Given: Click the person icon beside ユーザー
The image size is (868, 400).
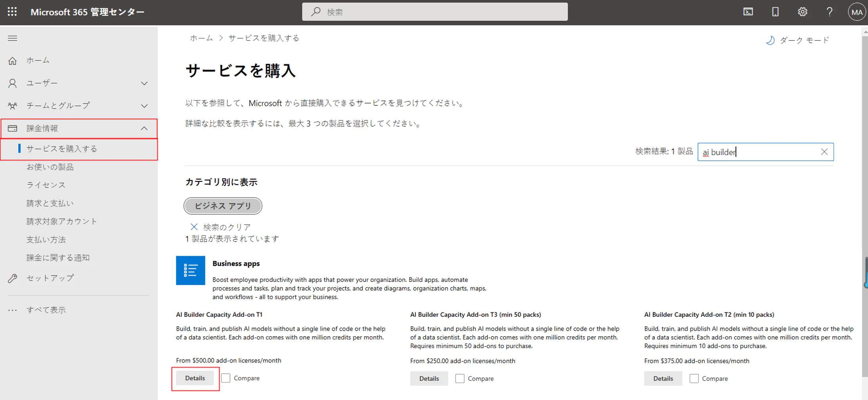Looking at the screenshot, I should 13,83.
